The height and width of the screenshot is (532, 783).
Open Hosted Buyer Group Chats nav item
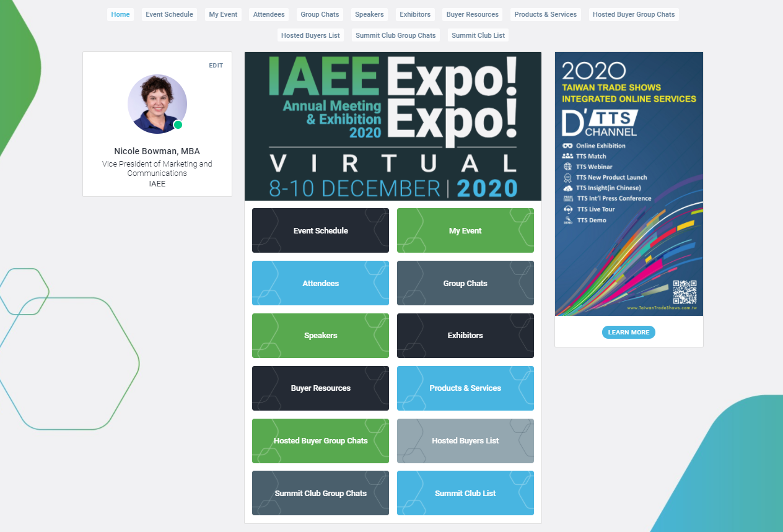(x=634, y=14)
